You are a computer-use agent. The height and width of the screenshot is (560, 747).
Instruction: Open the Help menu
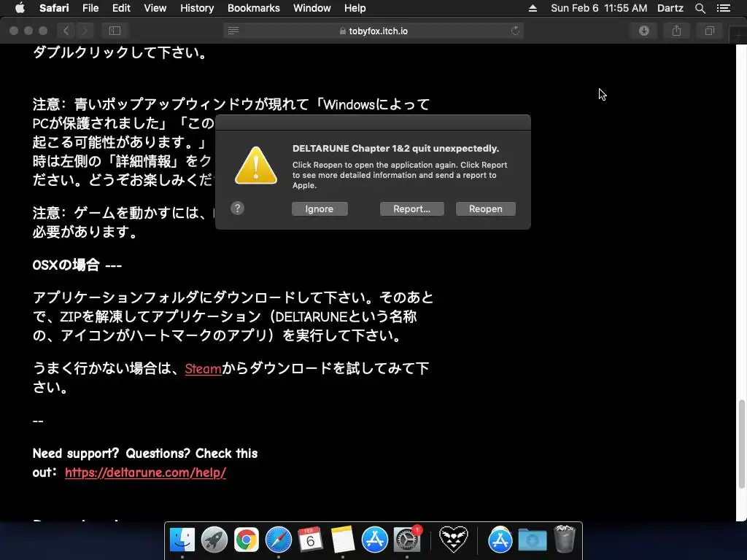pos(355,8)
